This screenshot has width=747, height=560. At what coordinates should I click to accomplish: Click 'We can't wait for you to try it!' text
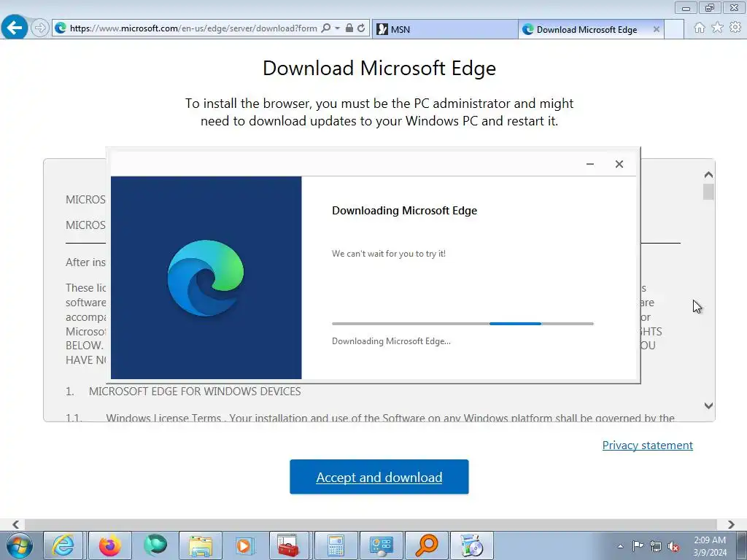tap(389, 254)
